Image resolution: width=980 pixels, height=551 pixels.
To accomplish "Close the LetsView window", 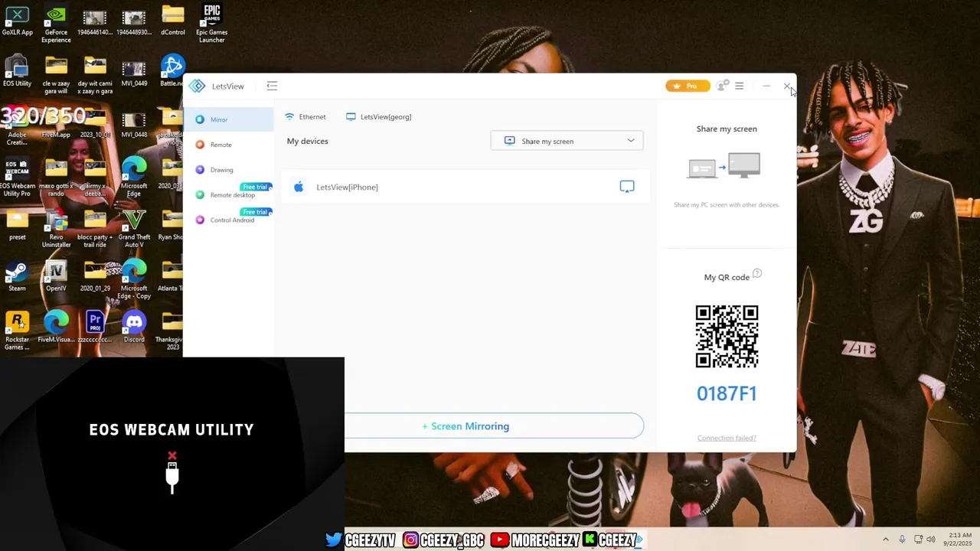I will coord(787,86).
